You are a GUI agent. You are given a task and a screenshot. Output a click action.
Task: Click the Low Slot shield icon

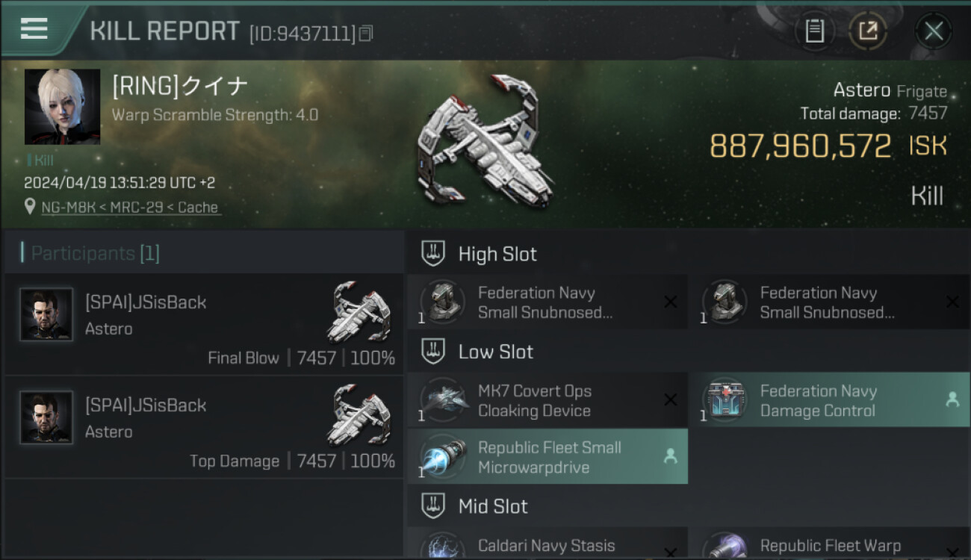[x=433, y=352]
